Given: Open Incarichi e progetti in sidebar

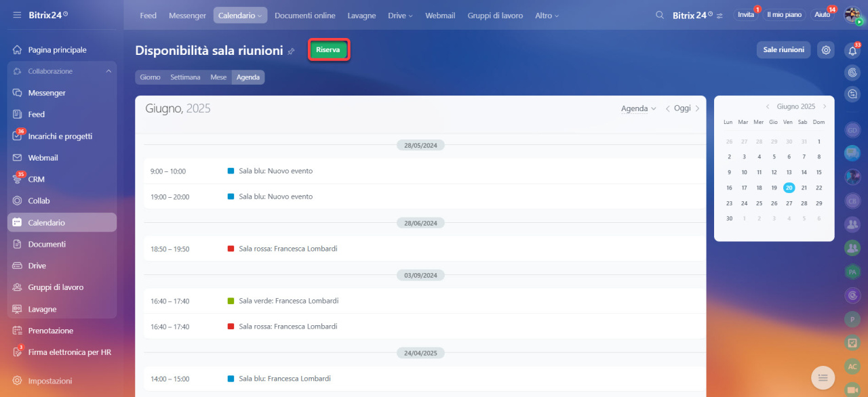Looking at the screenshot, I should click(x=62, y=136).
